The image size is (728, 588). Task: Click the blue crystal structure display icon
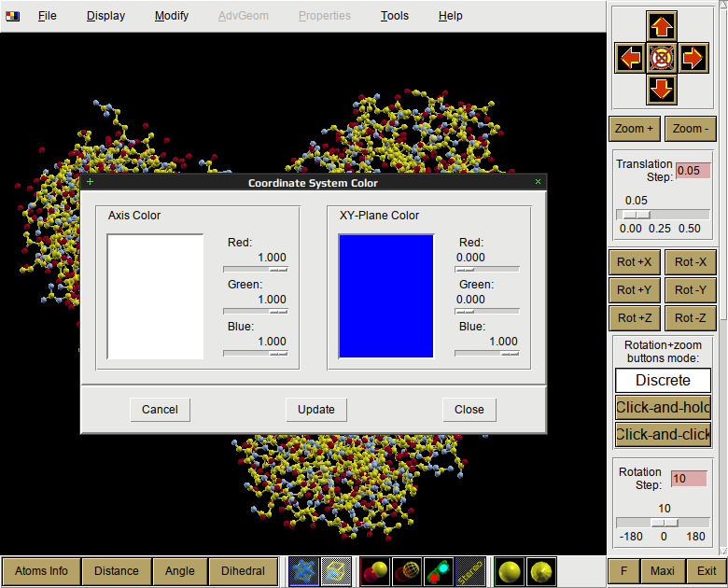(x=304, y=571)
